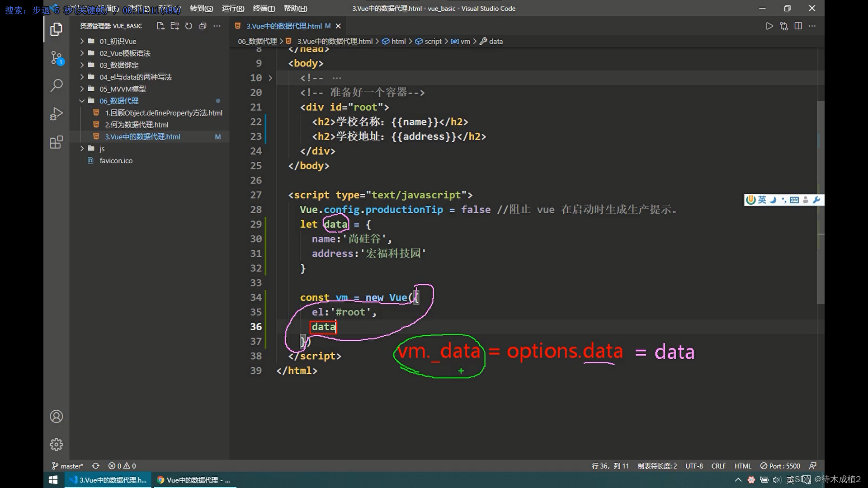Screen dimensions: 868x488
Task: Click the feedback icon in status bar
Action: [813, 466]
